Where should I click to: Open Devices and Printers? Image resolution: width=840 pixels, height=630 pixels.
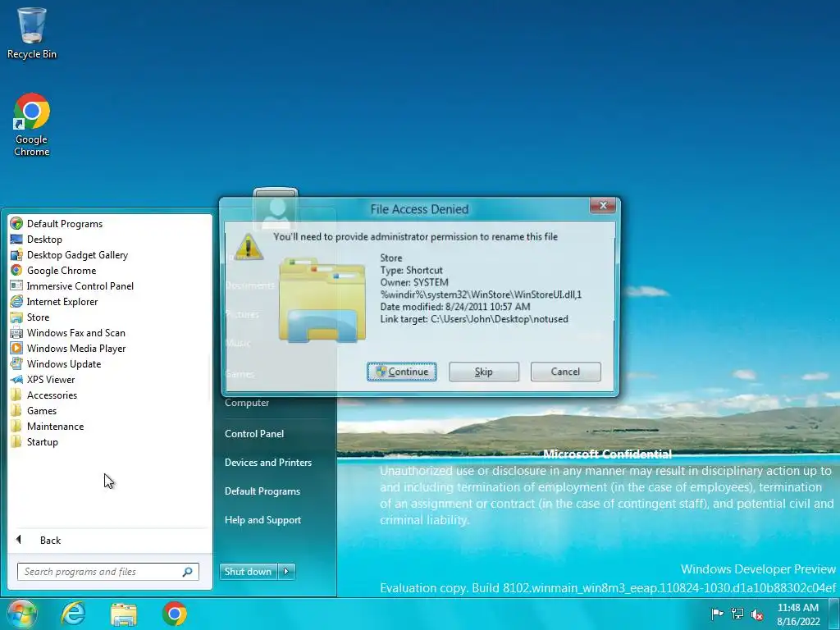pos(268,463)
